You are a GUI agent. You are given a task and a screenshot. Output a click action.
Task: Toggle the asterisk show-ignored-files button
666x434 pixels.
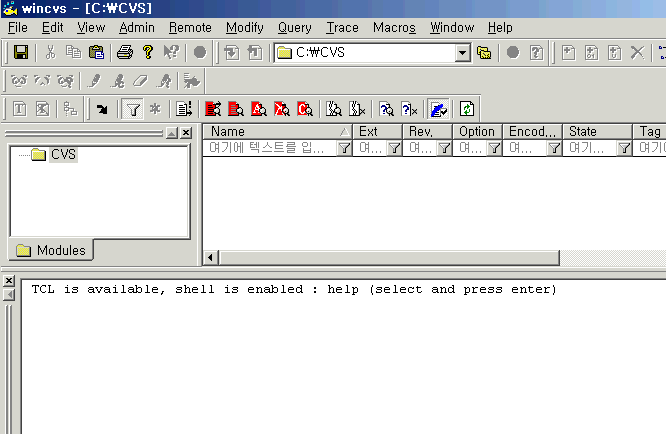pyautogui.click(x=154, y=109)
